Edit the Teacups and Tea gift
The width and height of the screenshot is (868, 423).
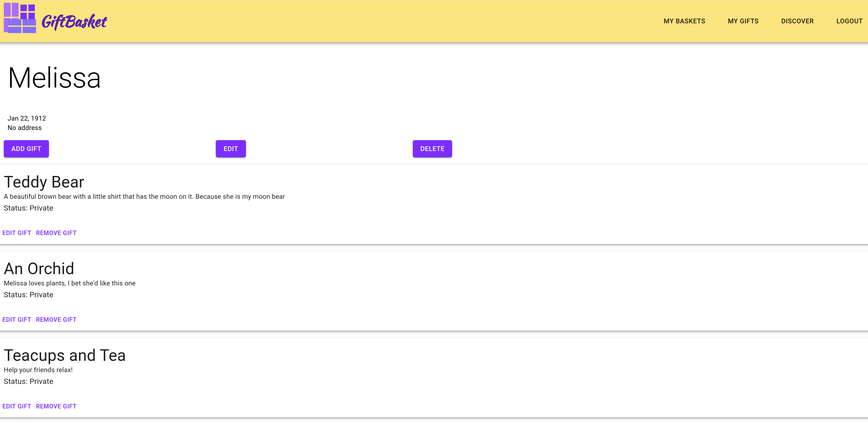[16, 407]
